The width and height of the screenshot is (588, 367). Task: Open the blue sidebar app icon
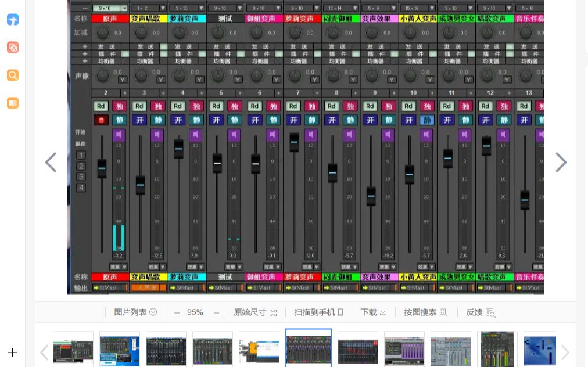pyautogui.click(x=13, y=20)
